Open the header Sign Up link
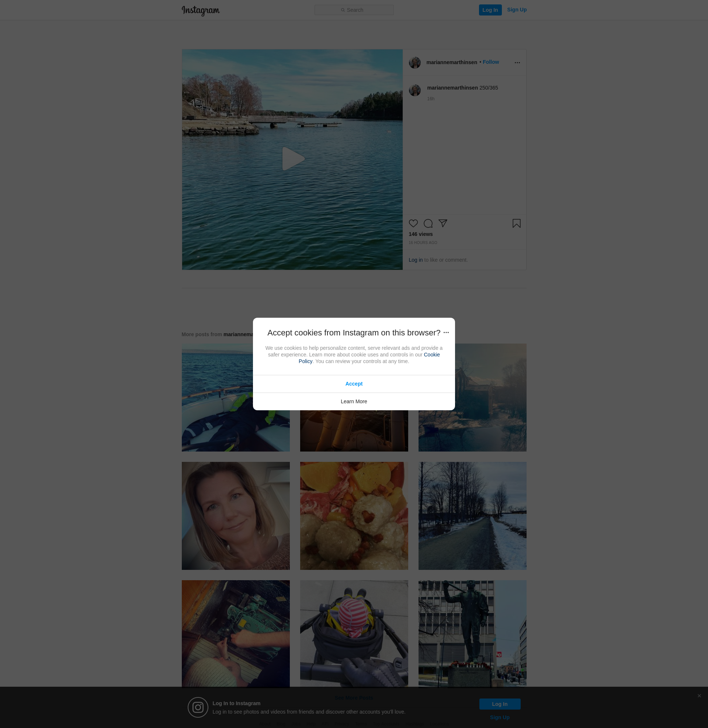The height and width of the screenshot is (728, 708). point(517,10)
